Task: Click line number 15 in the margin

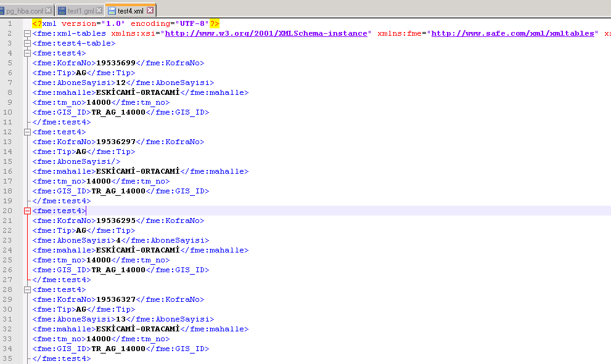Action: (7, 161)
